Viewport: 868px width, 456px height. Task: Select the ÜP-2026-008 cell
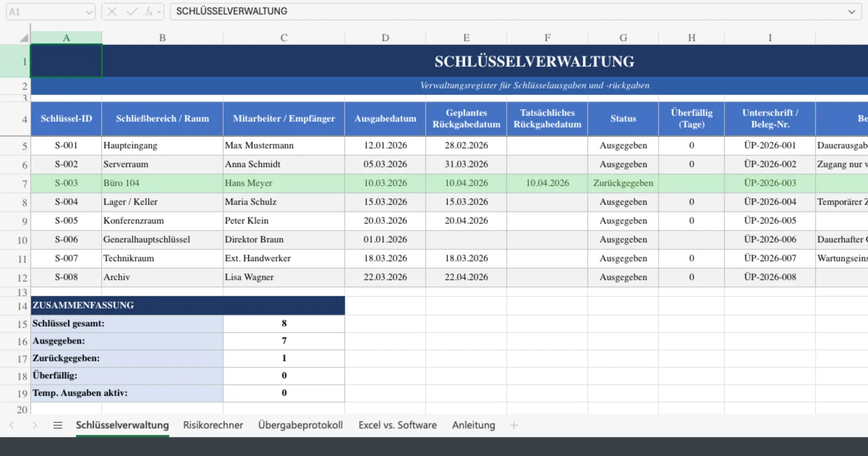pos(770,277)
